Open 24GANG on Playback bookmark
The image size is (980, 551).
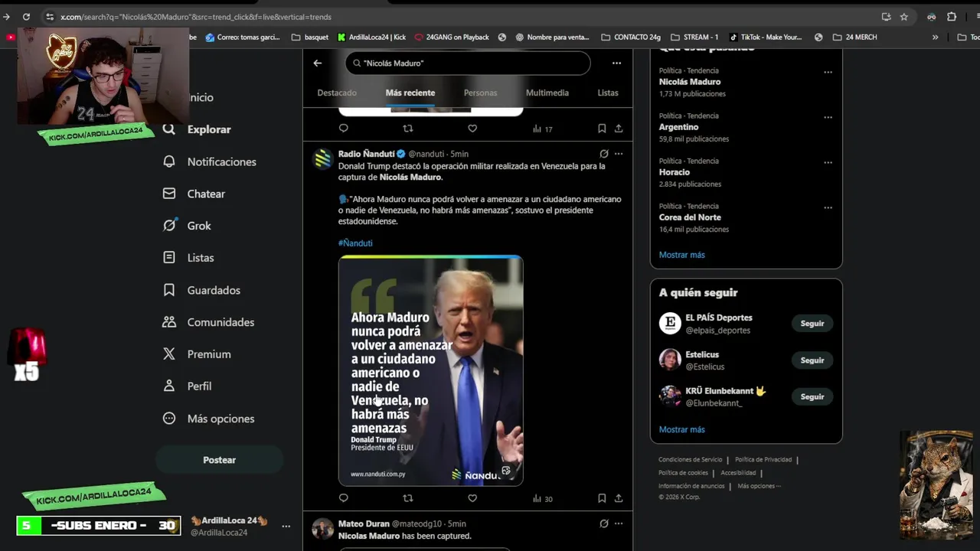coord(452,37)
